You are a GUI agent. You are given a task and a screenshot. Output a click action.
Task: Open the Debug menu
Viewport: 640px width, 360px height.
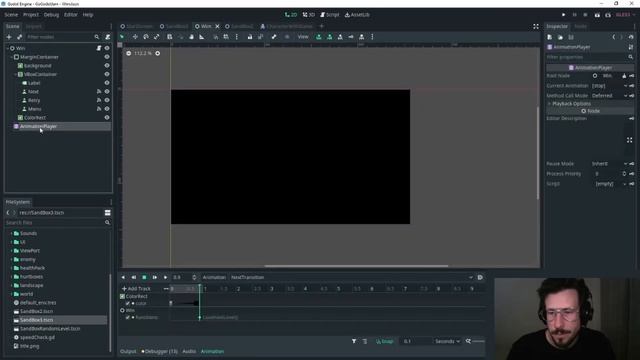(51, 15)
